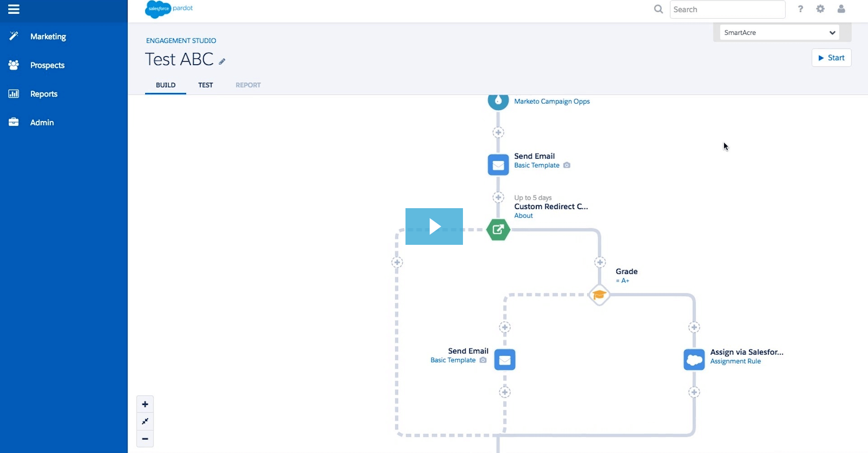The width and height of the screenshot is (868, 453).
Task: Click the Grade rule title
Action: click(626, 272)
